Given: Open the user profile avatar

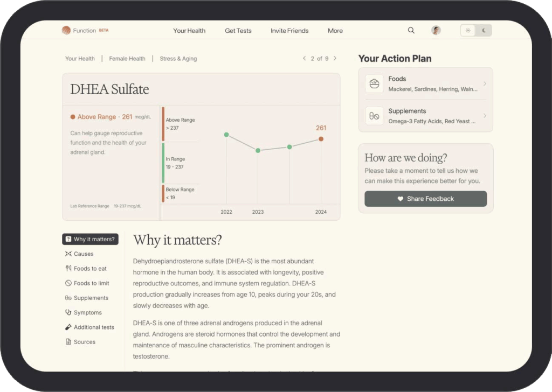Looking at the screenshot, I should click(x=436, y=31).
